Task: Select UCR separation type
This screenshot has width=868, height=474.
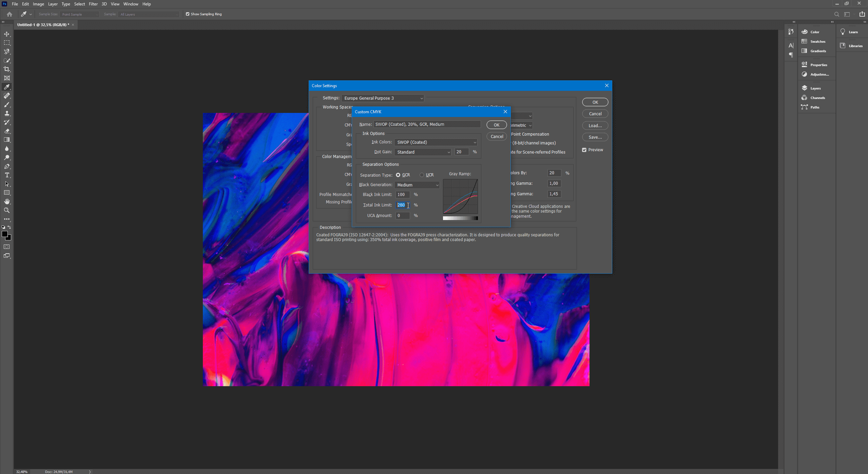Action: click(422, 175)
